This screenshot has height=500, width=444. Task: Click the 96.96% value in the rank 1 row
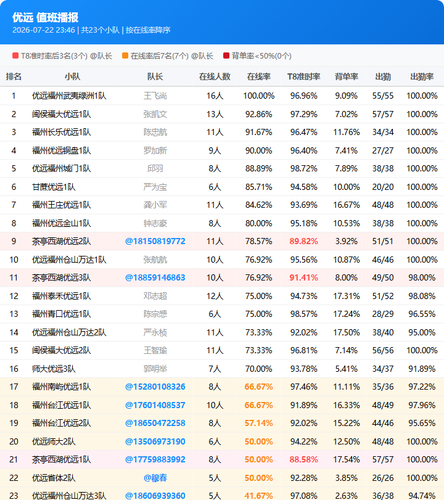[304, 96]
